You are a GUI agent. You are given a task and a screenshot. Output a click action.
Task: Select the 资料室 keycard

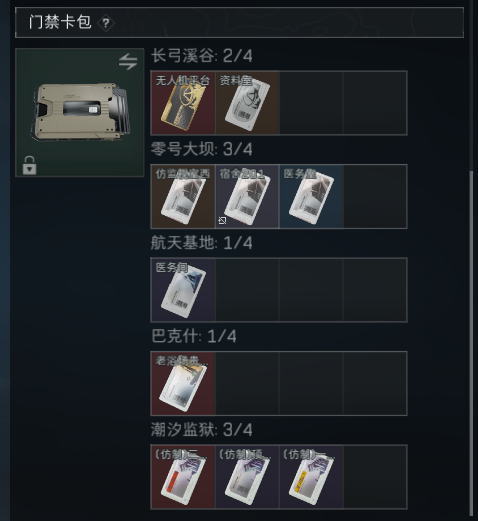pos(247,103)
